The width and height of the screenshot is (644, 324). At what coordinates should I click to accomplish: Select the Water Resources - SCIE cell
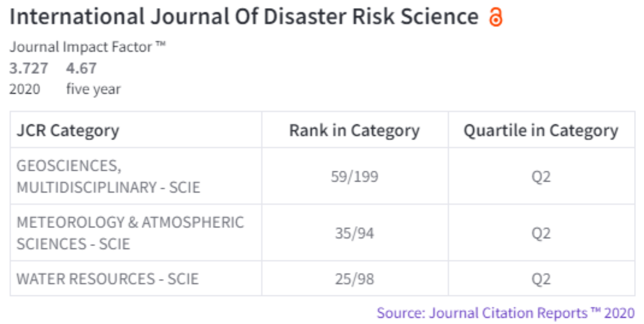click(x=107, y=279)
